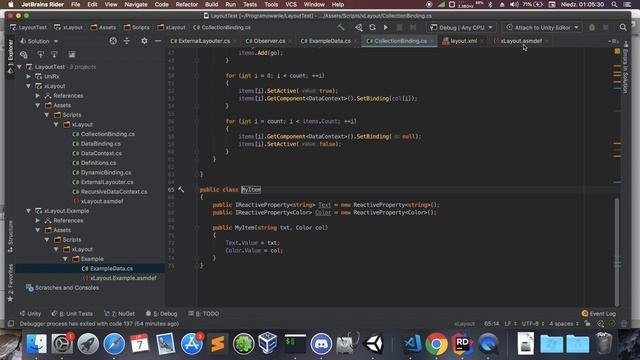This screenshot has width=640, height=360.
Task: Open Google Chrome from the dock
Action: click(436, 343)
